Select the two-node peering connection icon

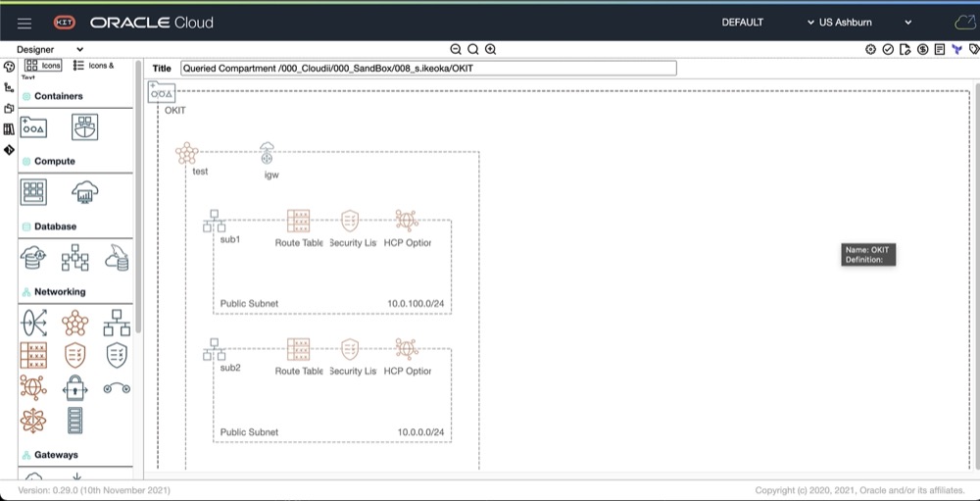click(x=117, y=388)
